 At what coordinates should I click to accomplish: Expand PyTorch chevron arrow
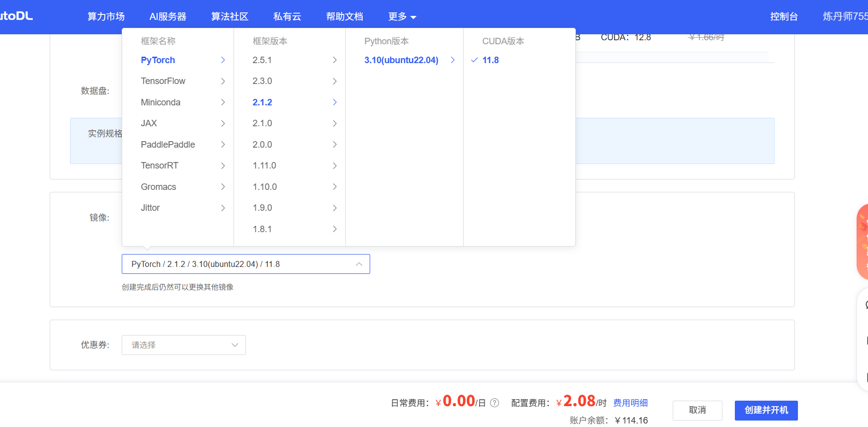[223, 60]
